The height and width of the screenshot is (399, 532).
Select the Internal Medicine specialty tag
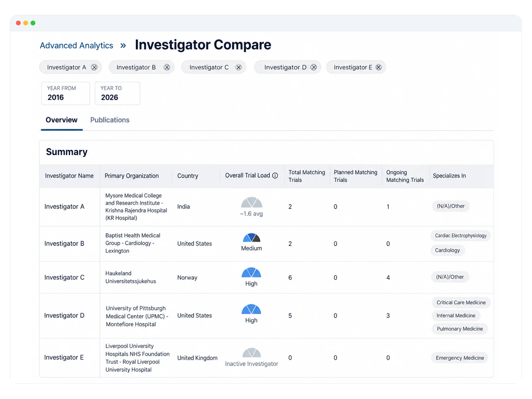pos(456,316)
